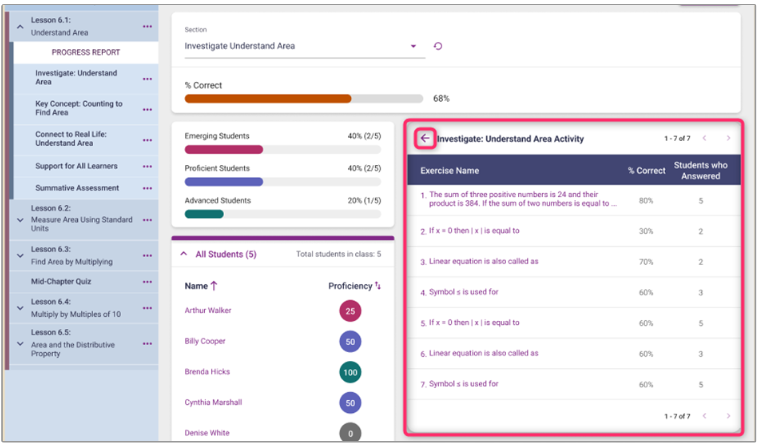Screen dimensions: 757x444
Task: Go to next page in top exercise pagination
Action: pyautogui.click(x=728, y=138)
